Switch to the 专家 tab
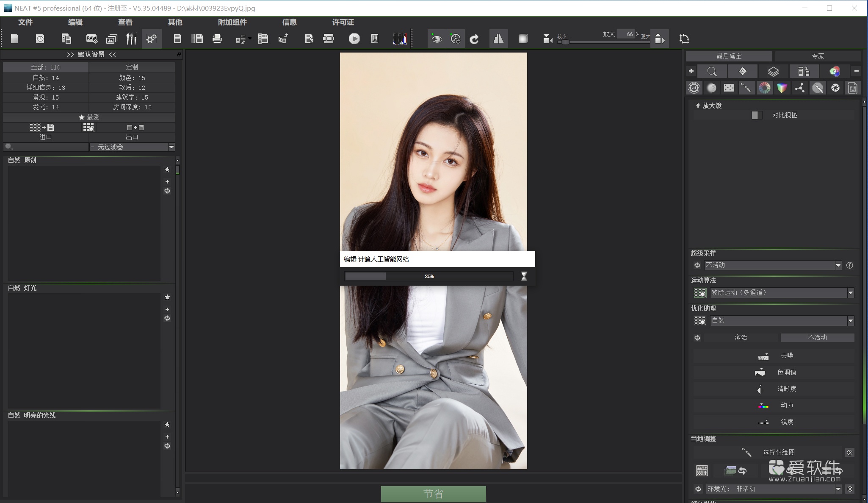868x503 pixels. tap(818, 56)
